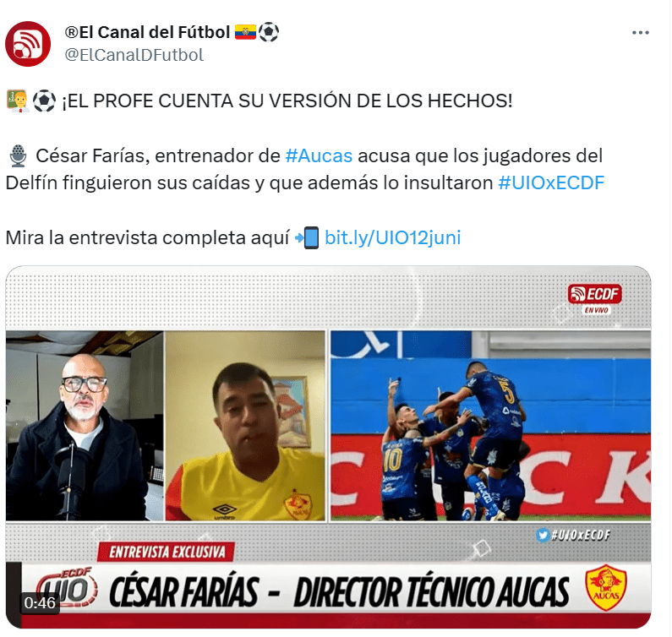Screen dimensions: 672x637
Task: Click the ECDF UIO show logo
Action: pyautogui.click(x=67, y=587)
